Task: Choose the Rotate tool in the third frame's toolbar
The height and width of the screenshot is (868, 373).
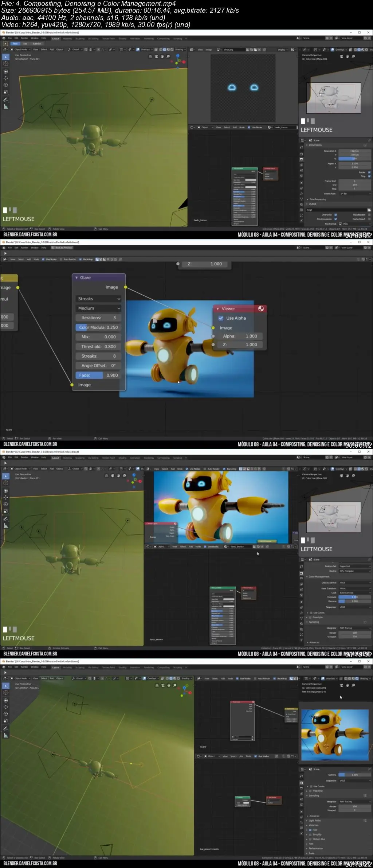Action: coord(6,504)
